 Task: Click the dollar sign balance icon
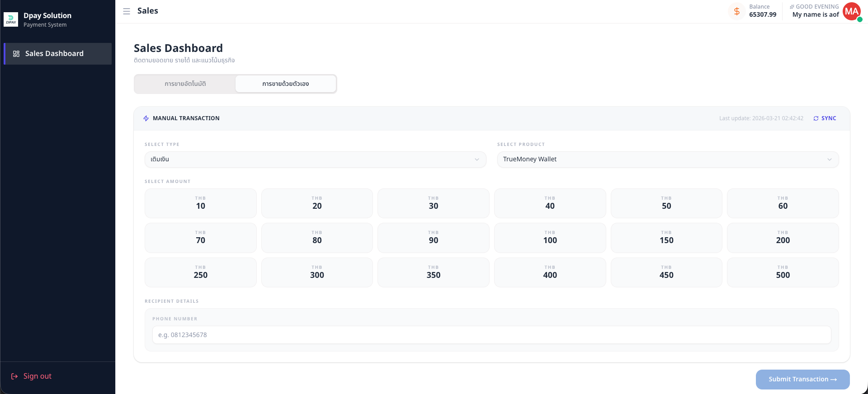tap(736, 11)
